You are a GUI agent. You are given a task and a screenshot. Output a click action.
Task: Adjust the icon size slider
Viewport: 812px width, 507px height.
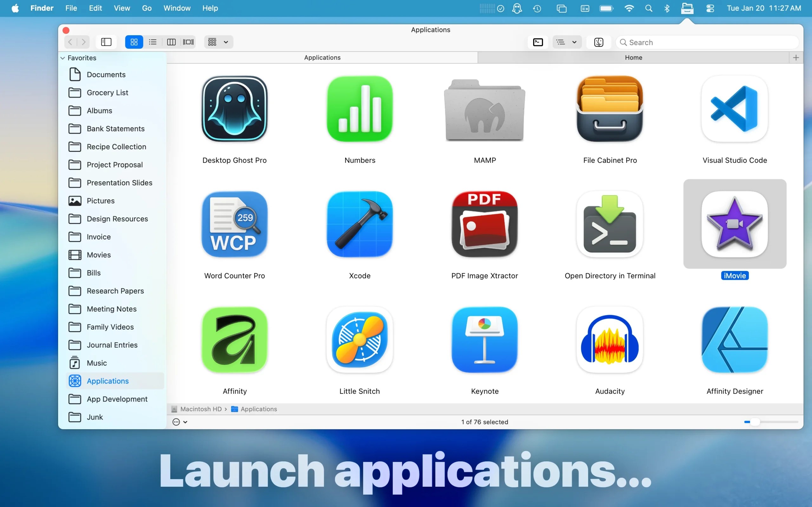tap(755, 422)
